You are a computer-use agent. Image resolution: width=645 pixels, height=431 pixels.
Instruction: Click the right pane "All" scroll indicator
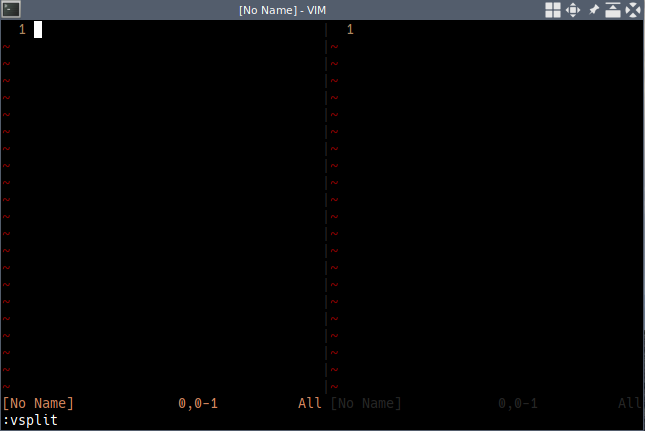629,403
